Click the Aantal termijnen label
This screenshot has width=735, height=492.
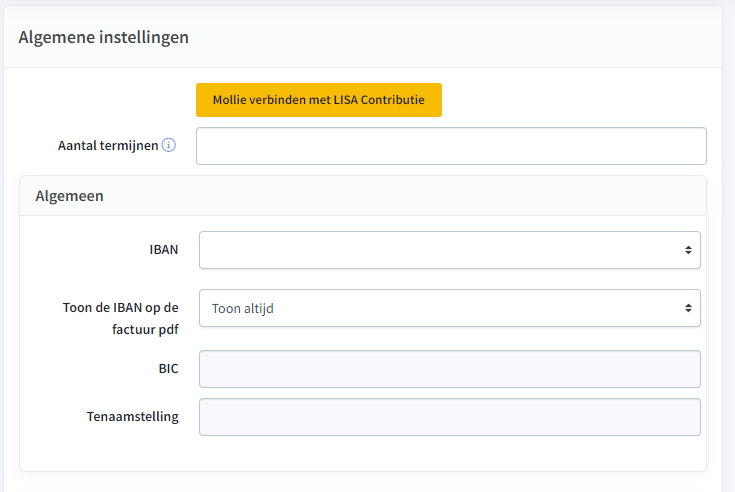pos(108,146)
